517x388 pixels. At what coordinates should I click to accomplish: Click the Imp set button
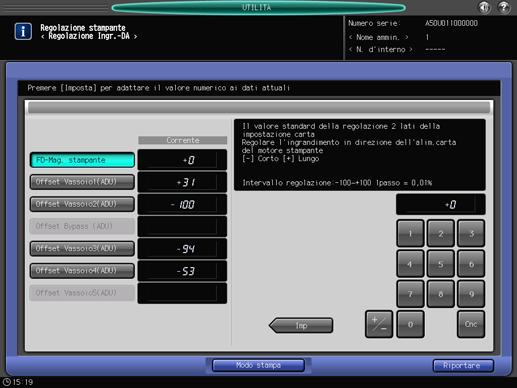pos(301,325)
